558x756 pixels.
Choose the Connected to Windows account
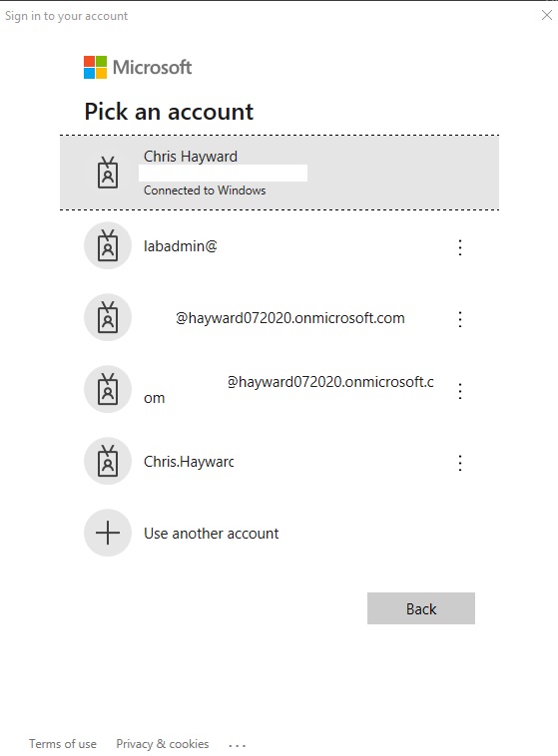(x=279, y=173)
